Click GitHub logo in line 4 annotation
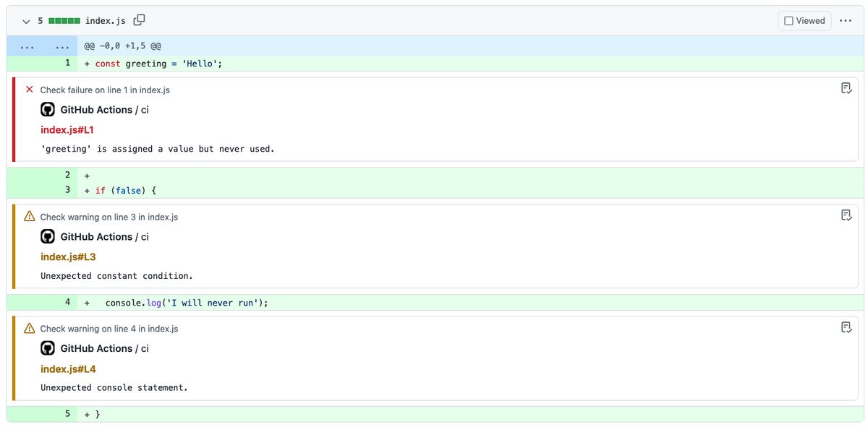This screenshot has width=868, height=427. click(x=48, y=349)
